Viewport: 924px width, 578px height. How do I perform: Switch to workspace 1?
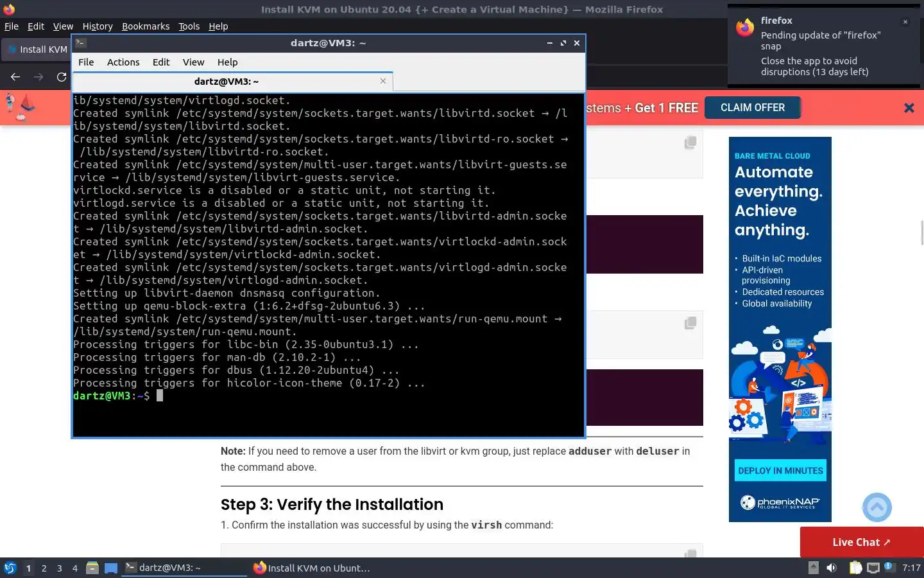tap(28, 568)
